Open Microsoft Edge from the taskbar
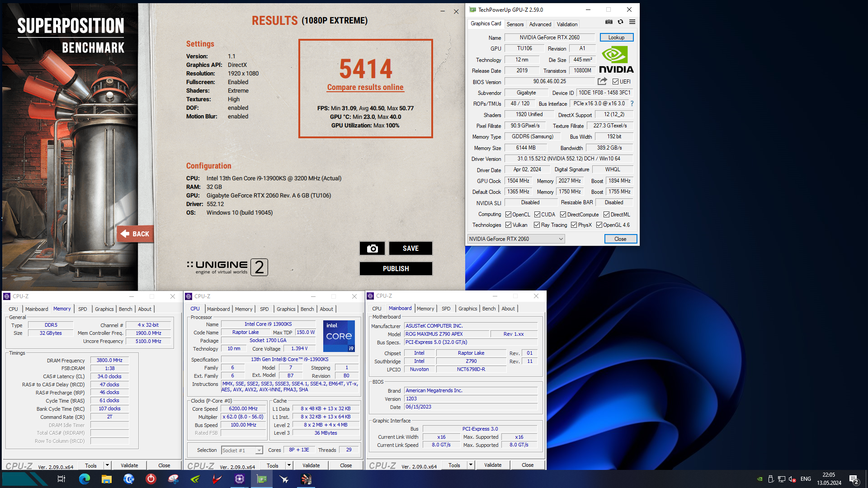The width and height of the screenshot is (868, 488). (85, 479)
